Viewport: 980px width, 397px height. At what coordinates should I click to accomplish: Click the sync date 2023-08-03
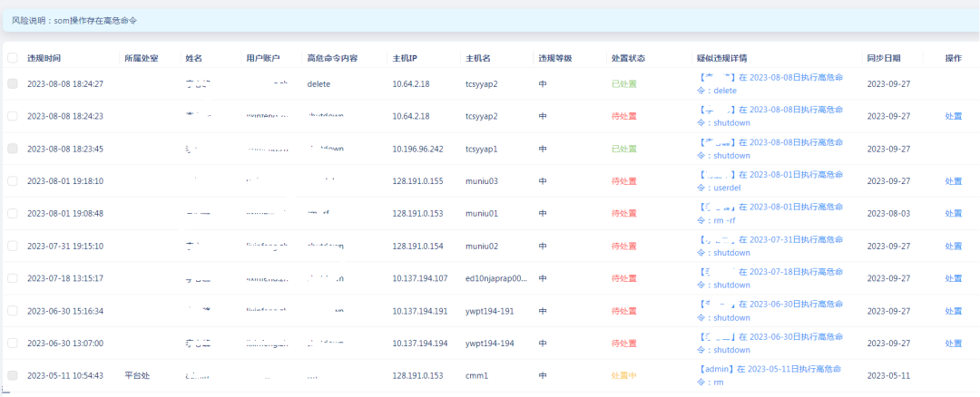click(888, 214)
